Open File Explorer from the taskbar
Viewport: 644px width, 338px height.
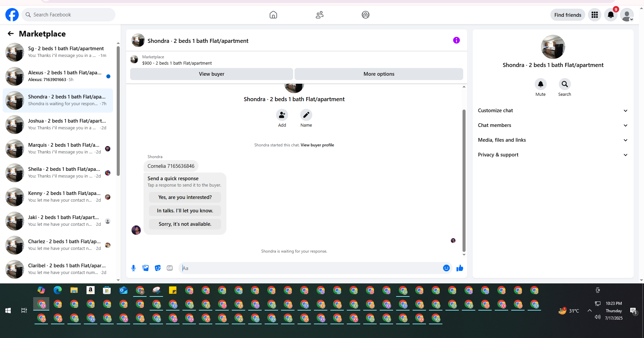(x=74, y=290)
